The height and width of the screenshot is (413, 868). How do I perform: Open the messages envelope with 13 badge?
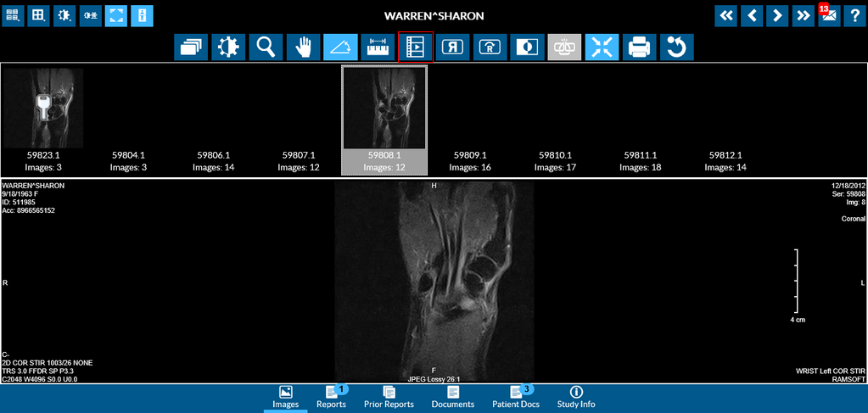tap(828, 16)
